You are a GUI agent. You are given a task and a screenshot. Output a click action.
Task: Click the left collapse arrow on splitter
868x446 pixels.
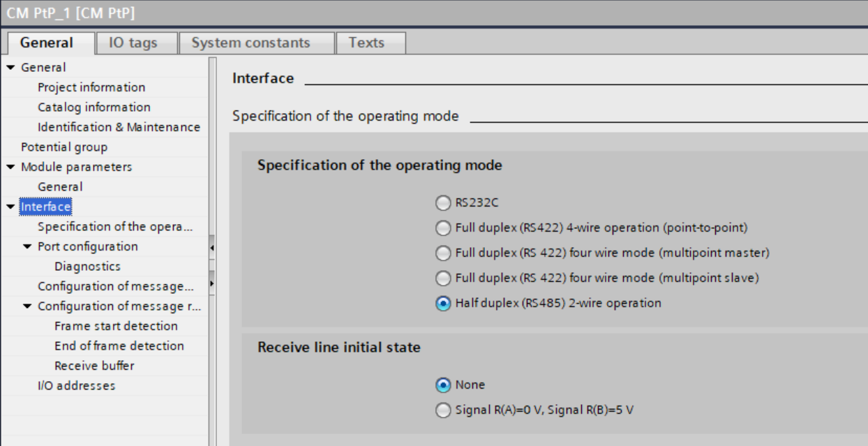point(212,247)
